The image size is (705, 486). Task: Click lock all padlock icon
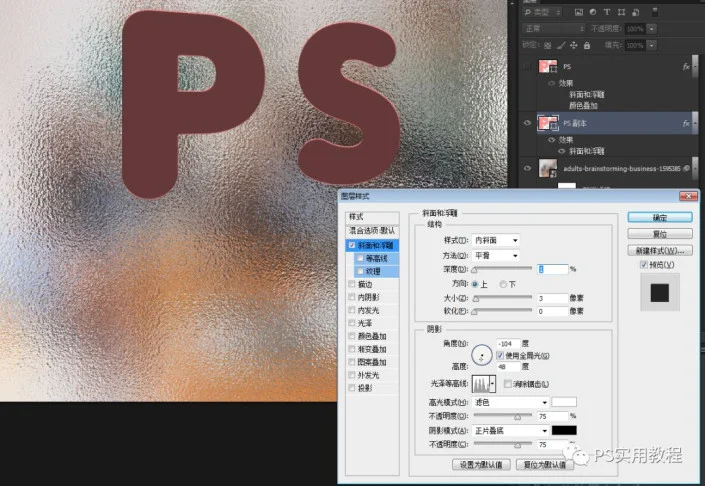[x=587, y=45]
